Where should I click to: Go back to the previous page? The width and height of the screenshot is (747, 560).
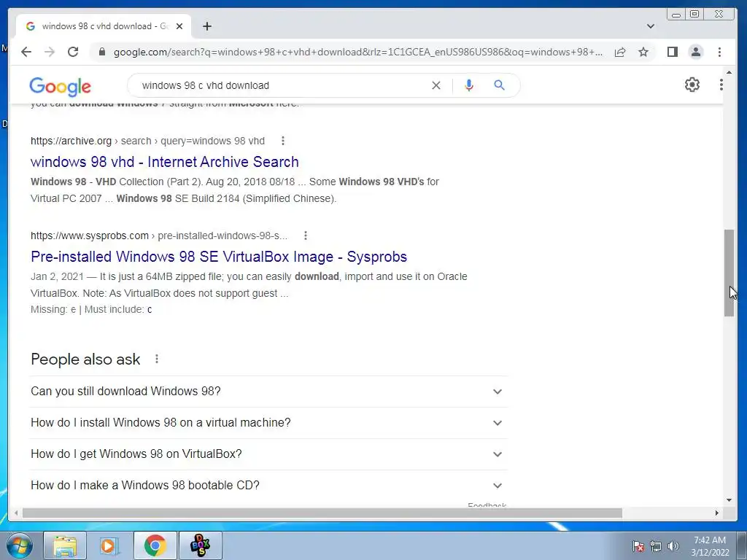click(x=26, y=52)
